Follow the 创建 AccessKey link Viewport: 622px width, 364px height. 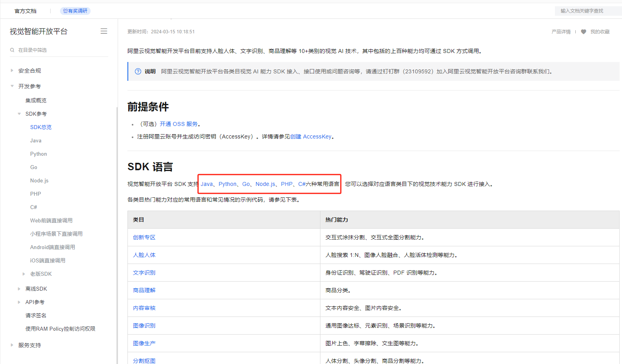[311, 136]
